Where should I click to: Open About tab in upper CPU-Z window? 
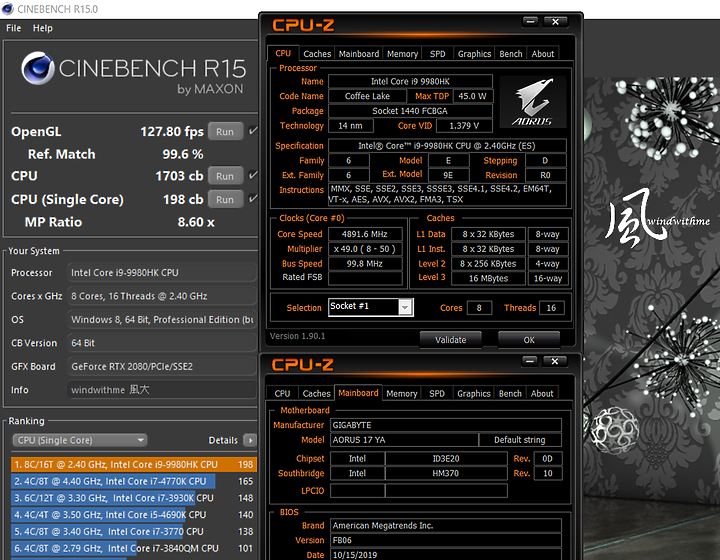(x=543, y=54)
